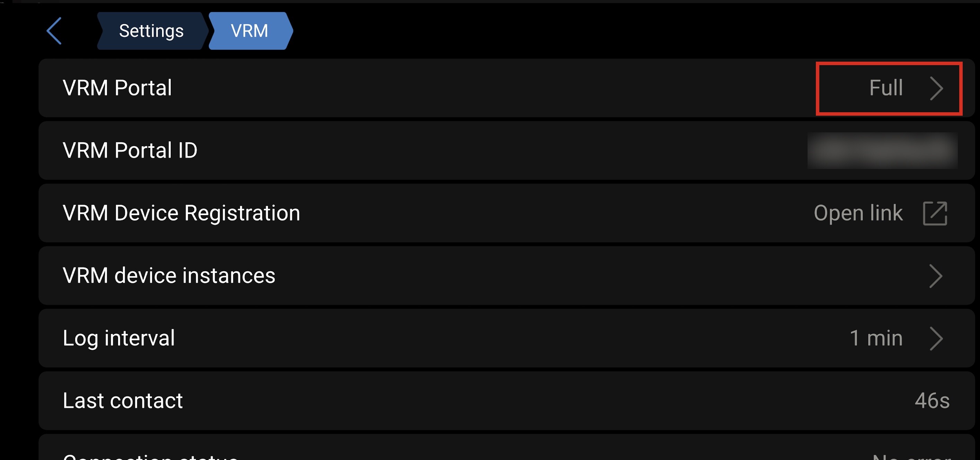
Task: Click the "Open link" text
Action: [858, 213]
